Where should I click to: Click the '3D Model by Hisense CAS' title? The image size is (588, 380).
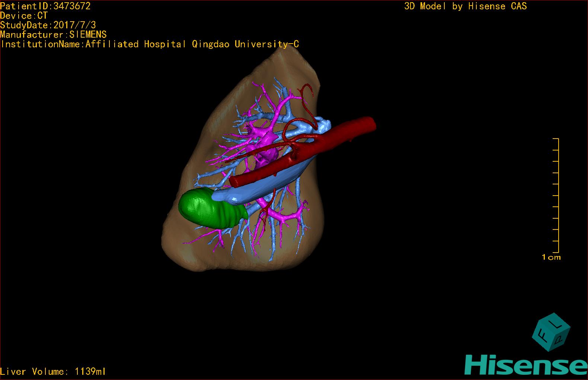(465, 6)
